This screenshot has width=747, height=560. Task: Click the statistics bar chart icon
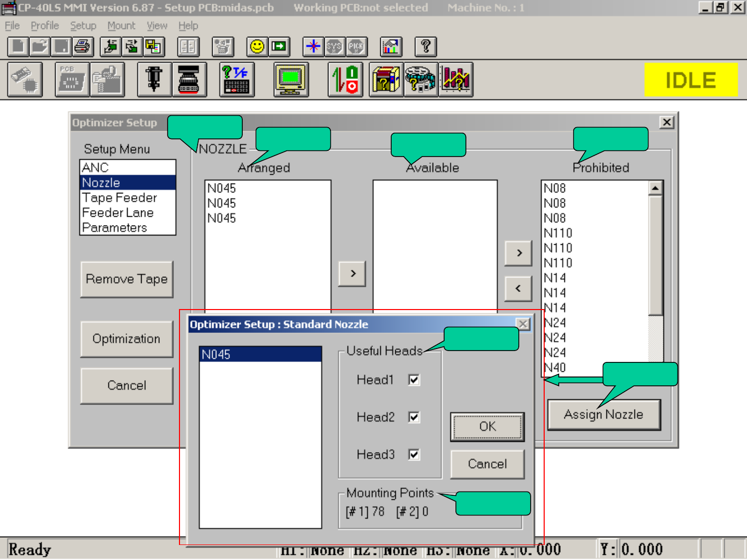pyautogui.click(x=456, y=79)
